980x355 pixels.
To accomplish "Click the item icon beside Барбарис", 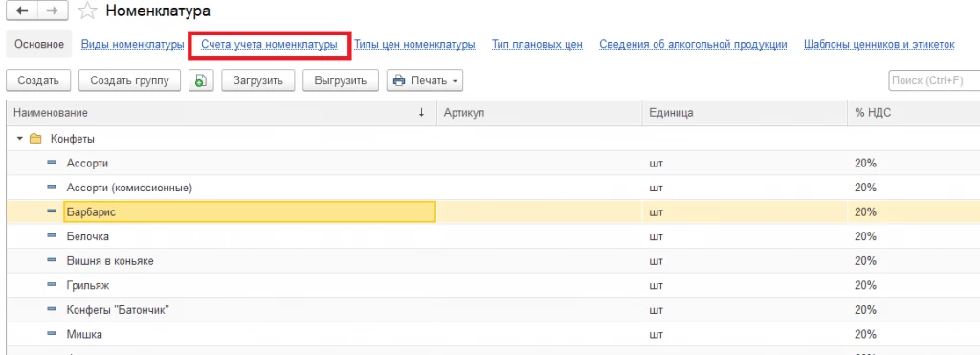I will [53, 211].
